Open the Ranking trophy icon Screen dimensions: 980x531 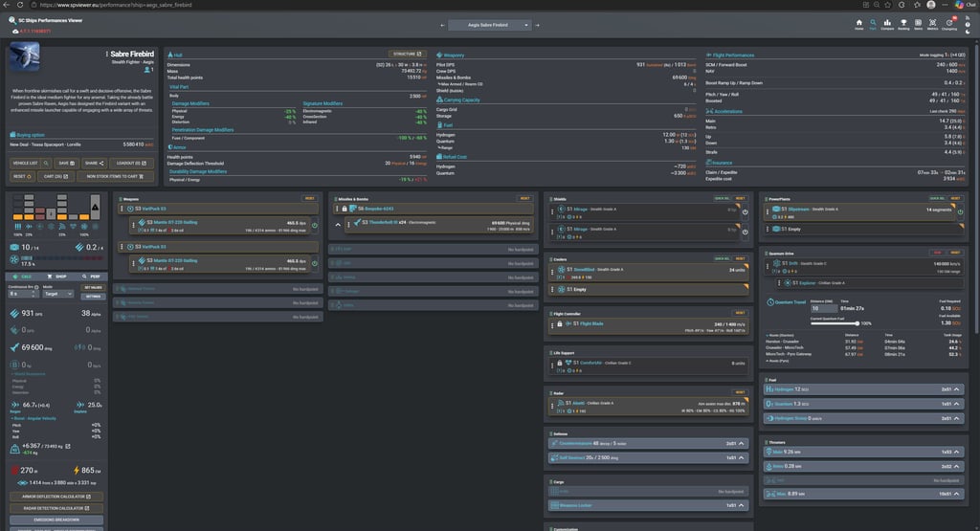coord(904,24)
